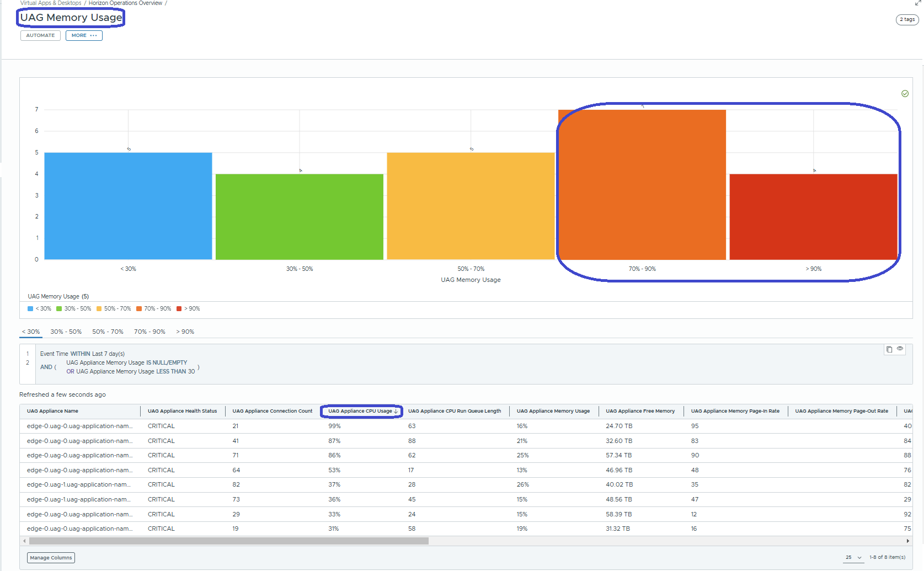Screen dimensions: 924x571
Task: Switch to the 30% - 50% tab
Action: click(66, 332)
